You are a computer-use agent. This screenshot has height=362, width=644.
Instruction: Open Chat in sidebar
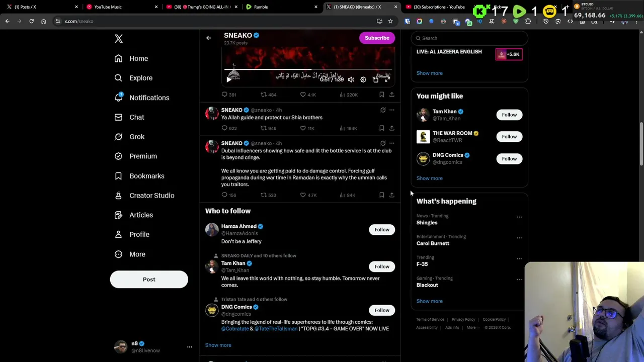(129, 117)
